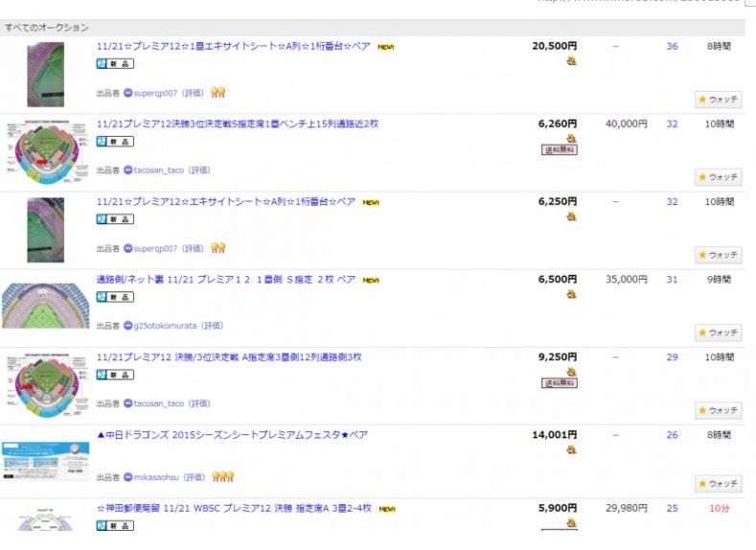Watch the 6,250円 auction
The height and width of the screenshot is (550, 756).
pos(718,255)
